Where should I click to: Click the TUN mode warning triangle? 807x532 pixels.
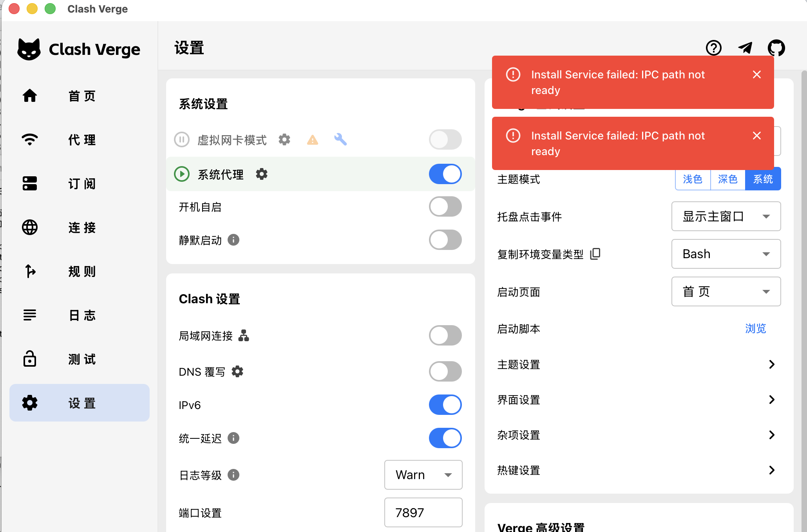313,140
